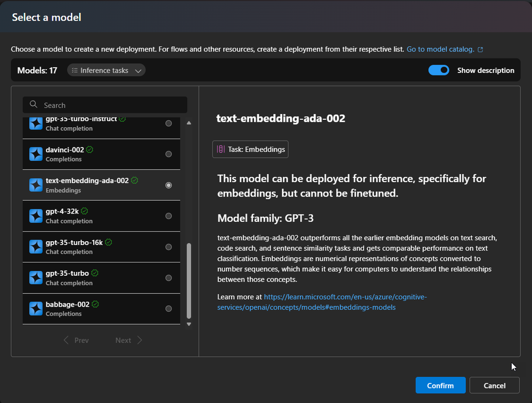The width and height of the screenshot is (532, 403).
Task: Click the search magnifier icon
Action: 33,104
